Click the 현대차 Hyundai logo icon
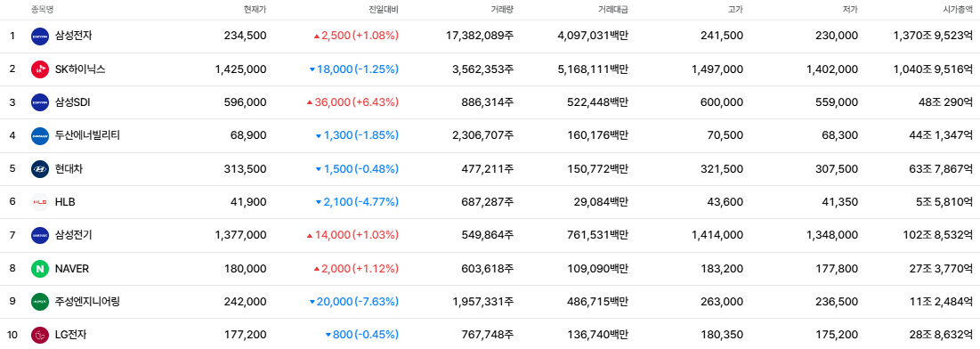 (x=40, y=169)
